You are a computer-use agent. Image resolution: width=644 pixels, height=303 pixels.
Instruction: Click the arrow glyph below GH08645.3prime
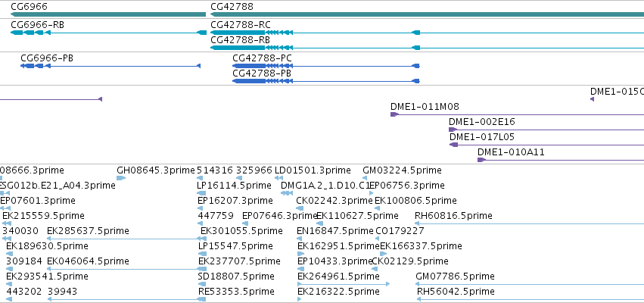coord(121,178)
